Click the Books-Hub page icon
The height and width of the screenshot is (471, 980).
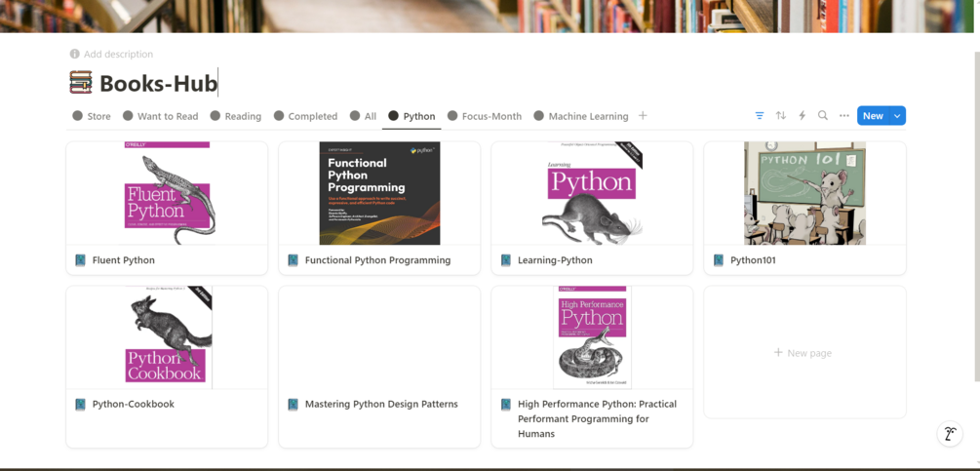[81, 83]
